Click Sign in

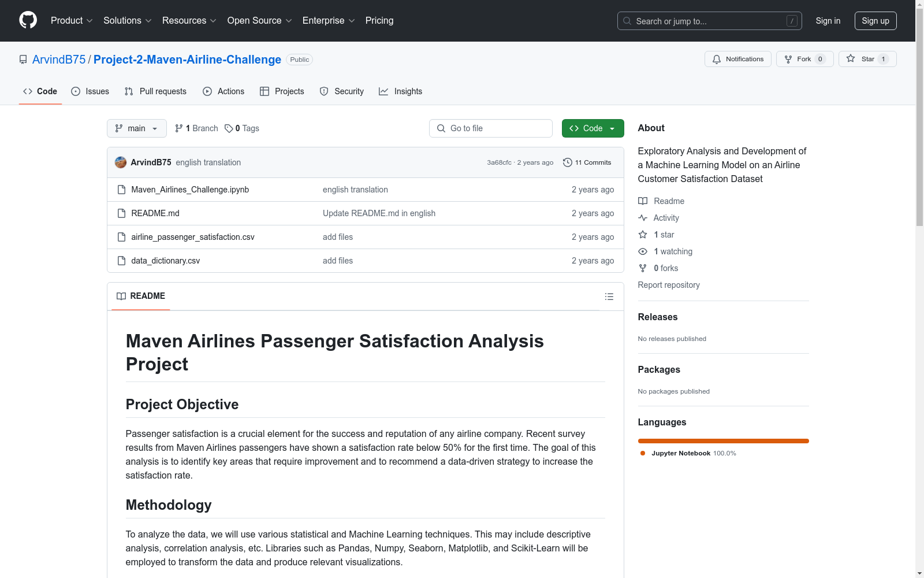pos(828,21)
